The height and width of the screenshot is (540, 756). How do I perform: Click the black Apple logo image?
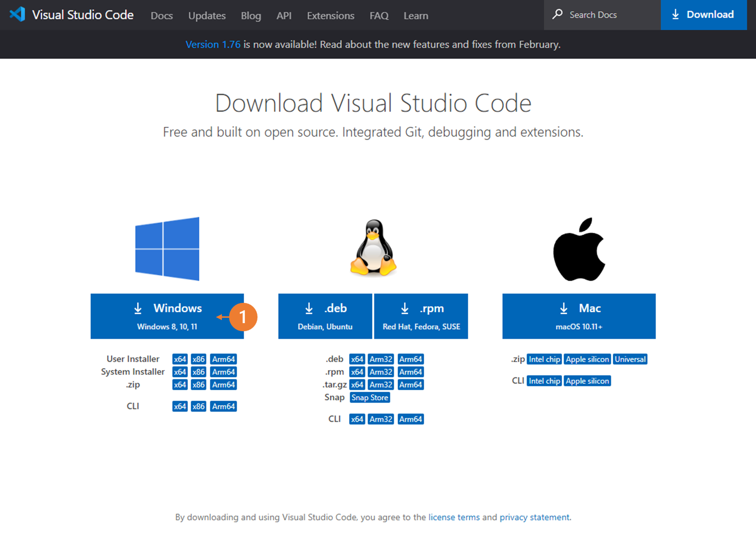coord(579,250)
